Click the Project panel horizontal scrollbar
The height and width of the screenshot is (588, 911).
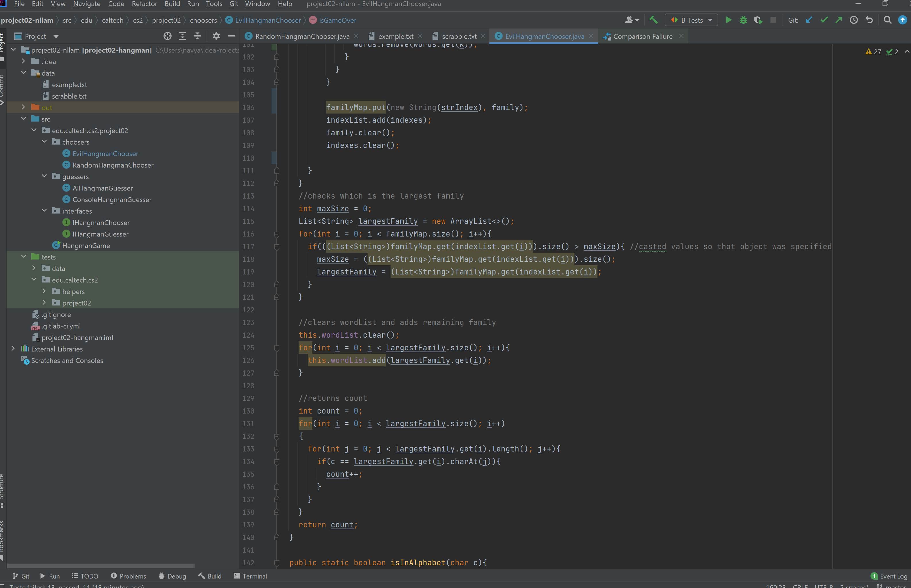click(x=100, y=566)
